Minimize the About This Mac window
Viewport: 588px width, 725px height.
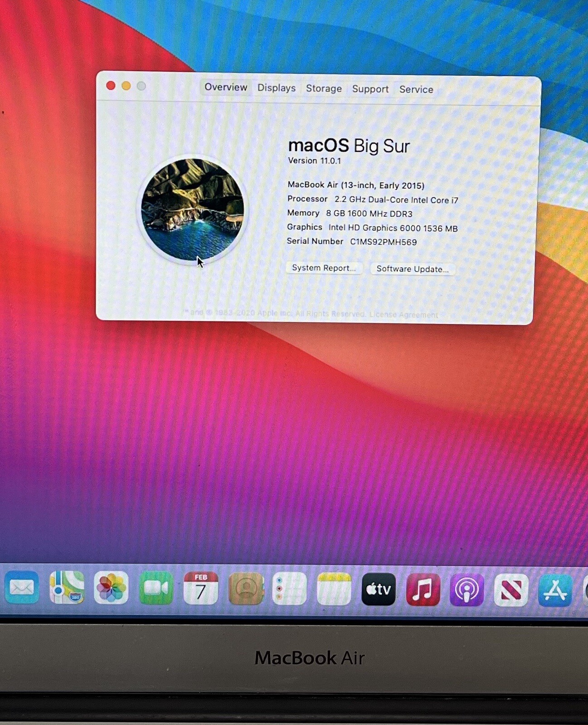(x=126, y=86)
